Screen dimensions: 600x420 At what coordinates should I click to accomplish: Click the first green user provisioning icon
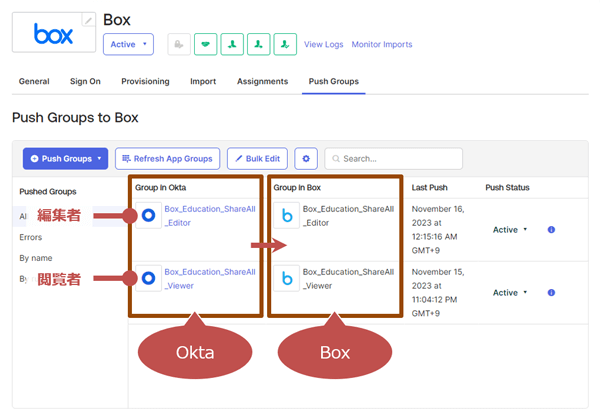232,44
